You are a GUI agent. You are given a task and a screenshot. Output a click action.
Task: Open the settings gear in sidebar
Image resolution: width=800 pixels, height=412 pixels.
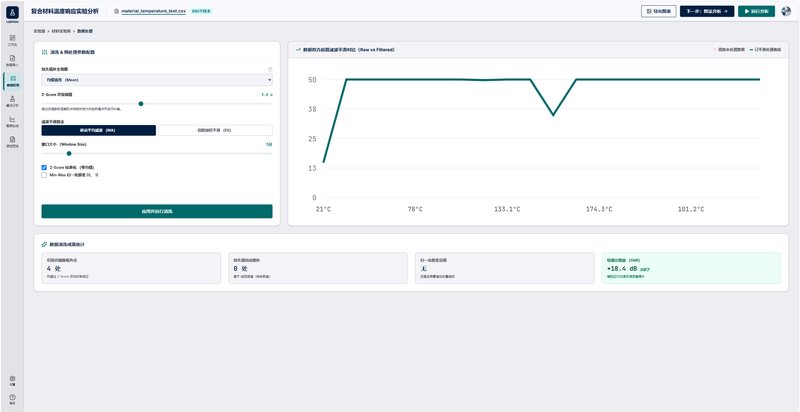pyautogui.click(x=12, y=380)
